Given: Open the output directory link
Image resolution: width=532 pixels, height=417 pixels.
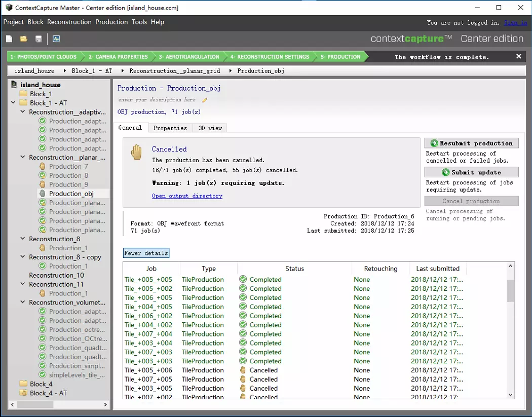Looking at the screenshot, I should [x=187, y=196].
